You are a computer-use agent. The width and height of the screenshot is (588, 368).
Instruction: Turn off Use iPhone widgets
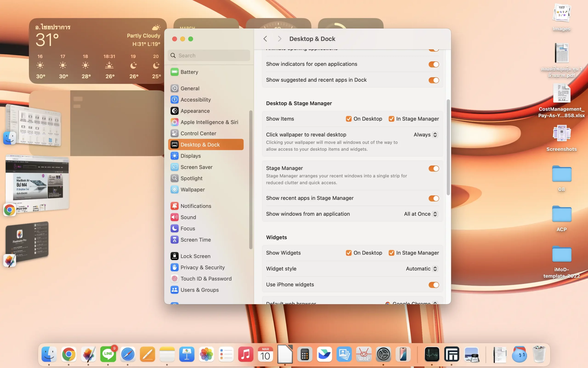coord(433,285)
